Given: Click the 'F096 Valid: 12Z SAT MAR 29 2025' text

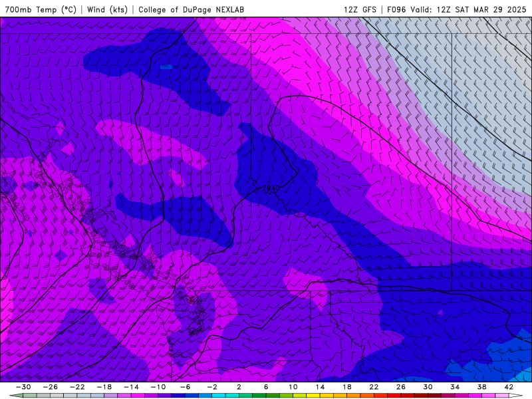Looking at the screenshot, I should pyautogui.click(x=457, y=9).
